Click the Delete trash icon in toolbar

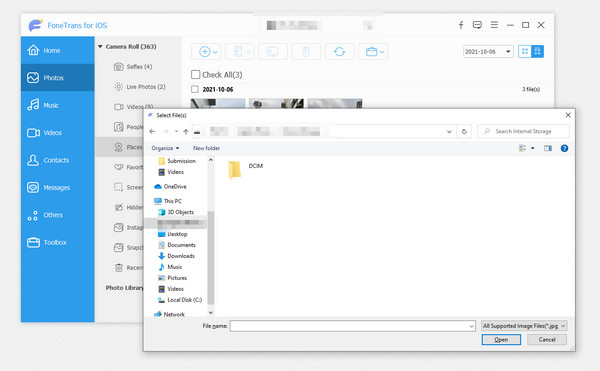306,52
